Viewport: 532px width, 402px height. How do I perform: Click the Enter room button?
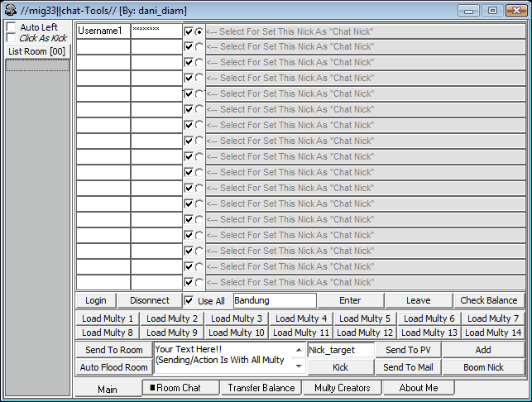[351, 300]
